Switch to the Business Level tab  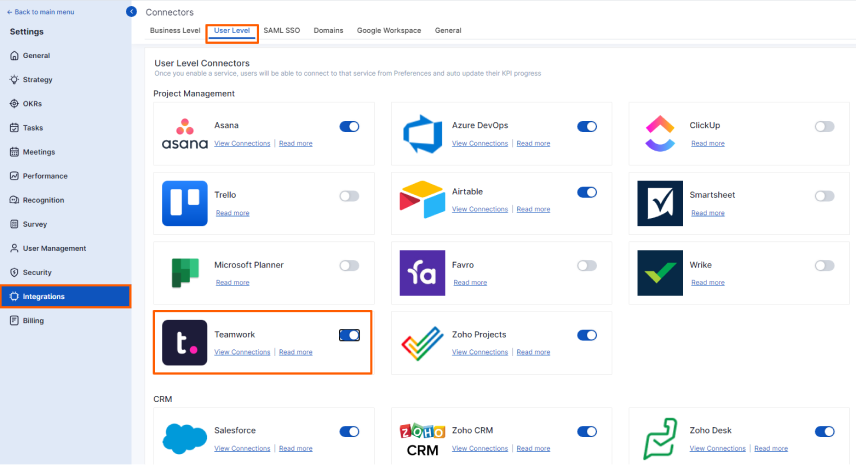[x=175, y=31]
